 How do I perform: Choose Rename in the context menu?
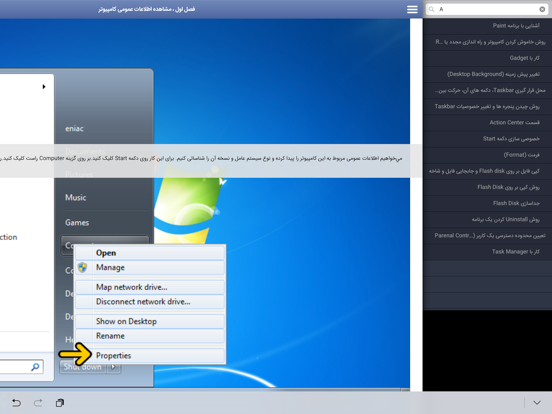150,335
